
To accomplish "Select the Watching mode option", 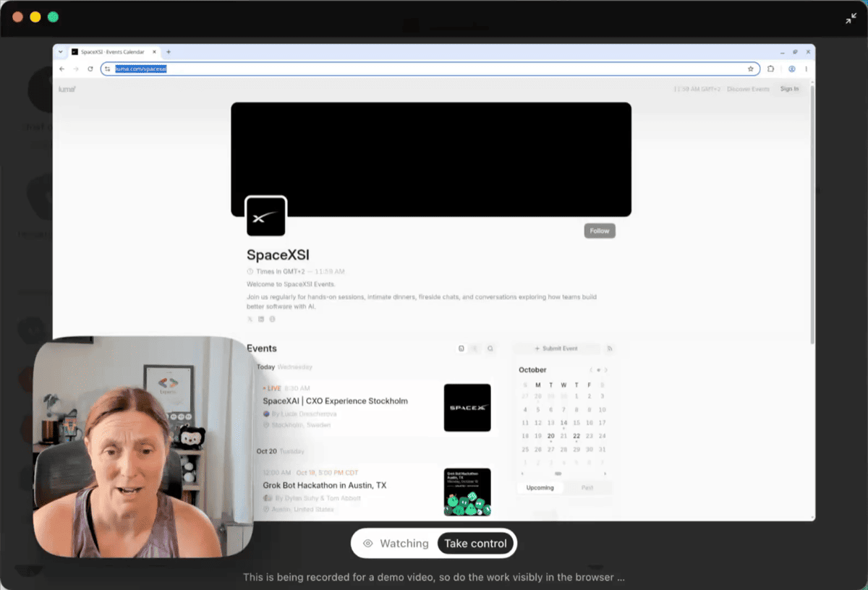I will 396,544.
